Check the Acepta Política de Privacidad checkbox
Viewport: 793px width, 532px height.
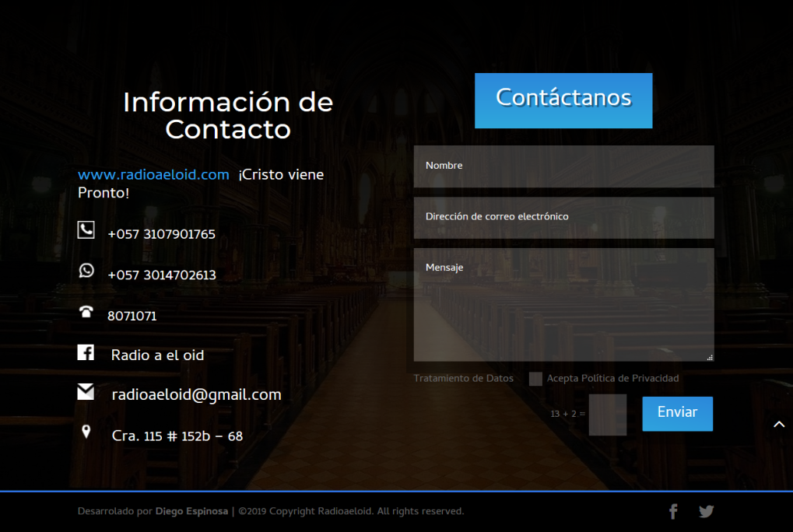tap(535, 379)
